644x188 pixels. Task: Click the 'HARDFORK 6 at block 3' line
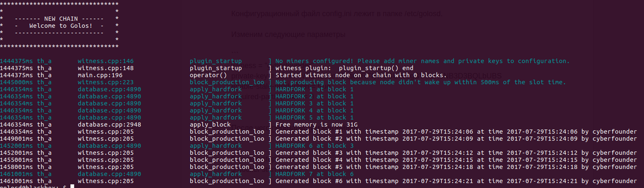pos(314,146)
